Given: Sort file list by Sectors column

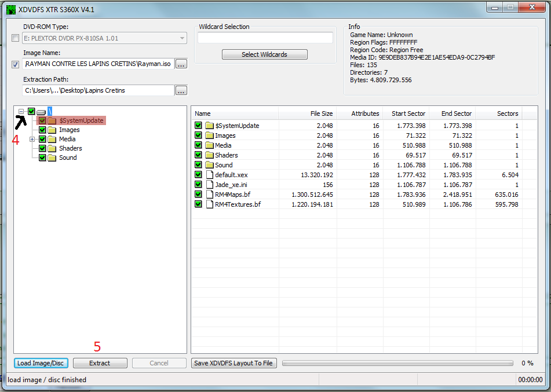Looking at the screenshot, I should [x=499, y=113].
